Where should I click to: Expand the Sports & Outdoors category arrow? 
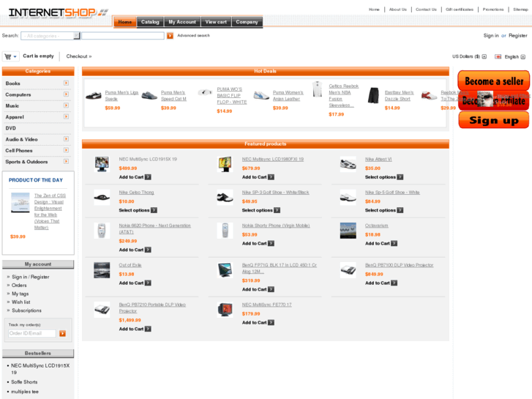[66, 161]
